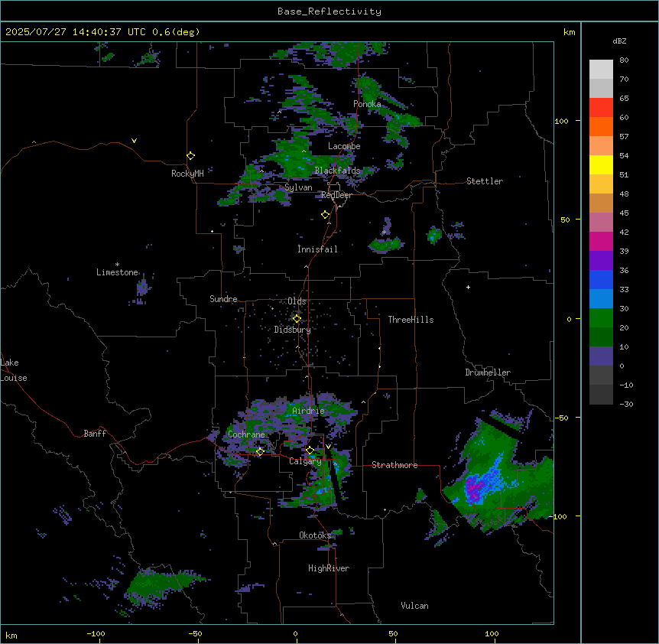
Task: Select the Drumheller label
Action: pos(488,372)
